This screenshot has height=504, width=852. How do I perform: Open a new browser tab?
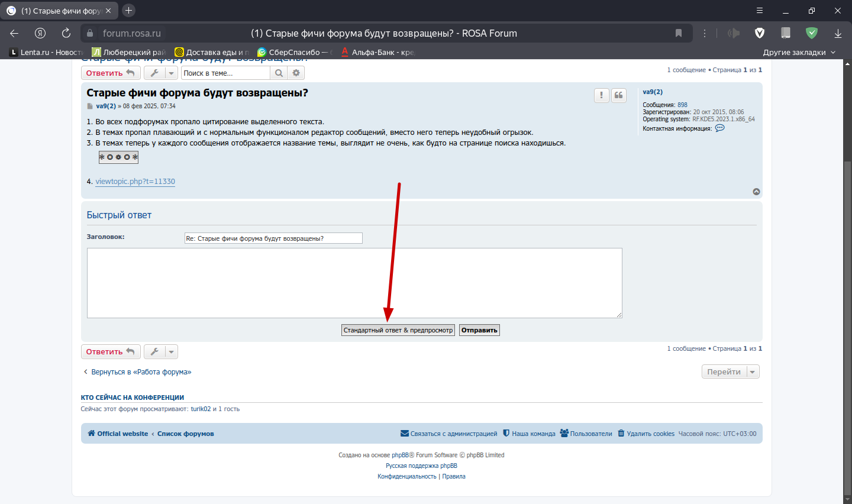click(x=128, y=11)
